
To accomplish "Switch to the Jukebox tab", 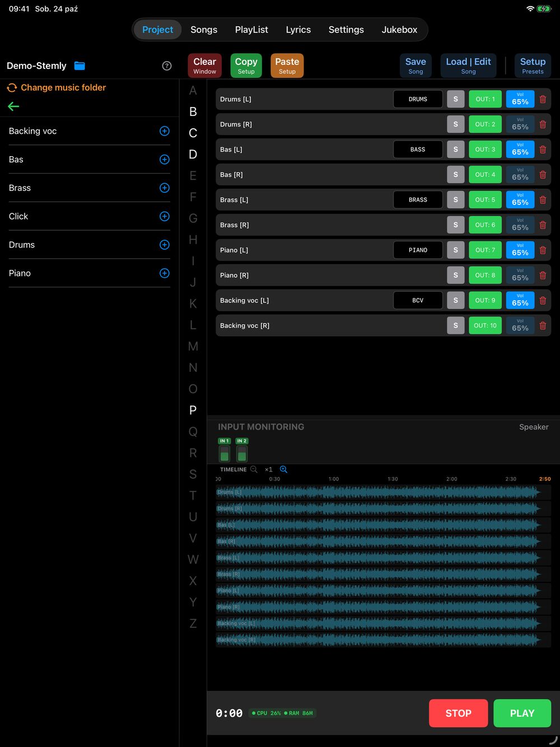I will click(x=399, y=30).
